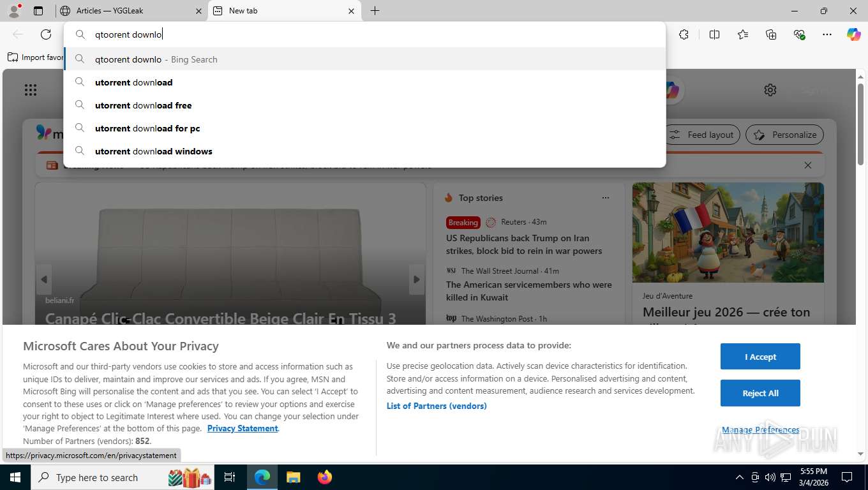Screen dimensions: 868x490
Task: Open File Explorer from the taskbar
Action: point(293,477)
